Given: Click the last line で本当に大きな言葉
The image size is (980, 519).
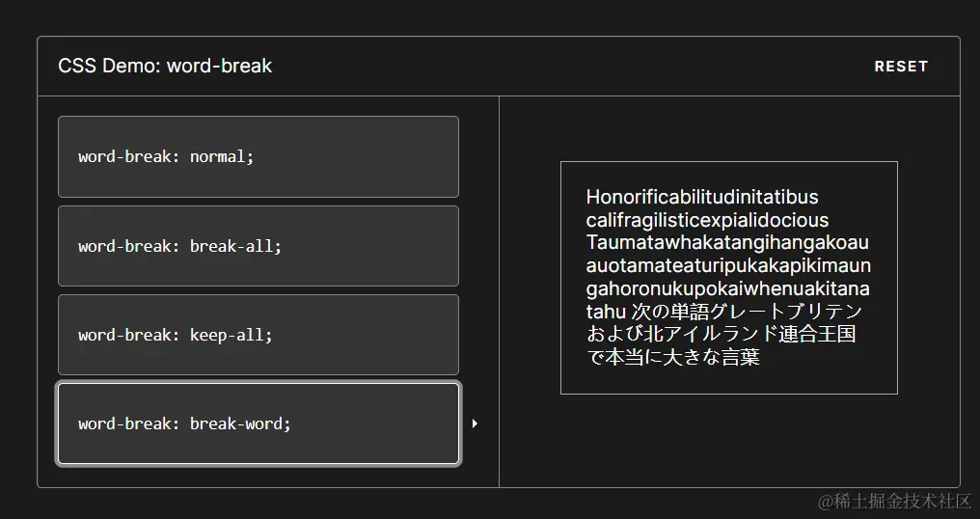Looking at the screenshot, I should tap(673, 357).
